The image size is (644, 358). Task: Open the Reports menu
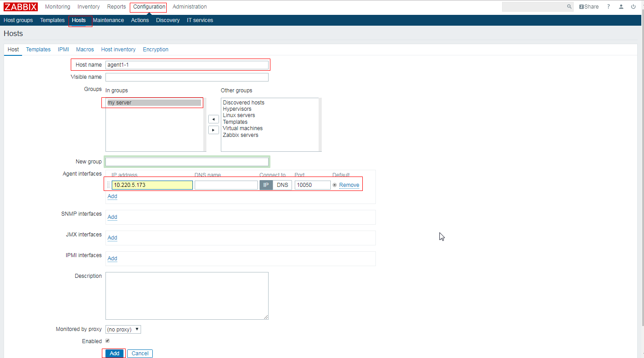[117, 7]
